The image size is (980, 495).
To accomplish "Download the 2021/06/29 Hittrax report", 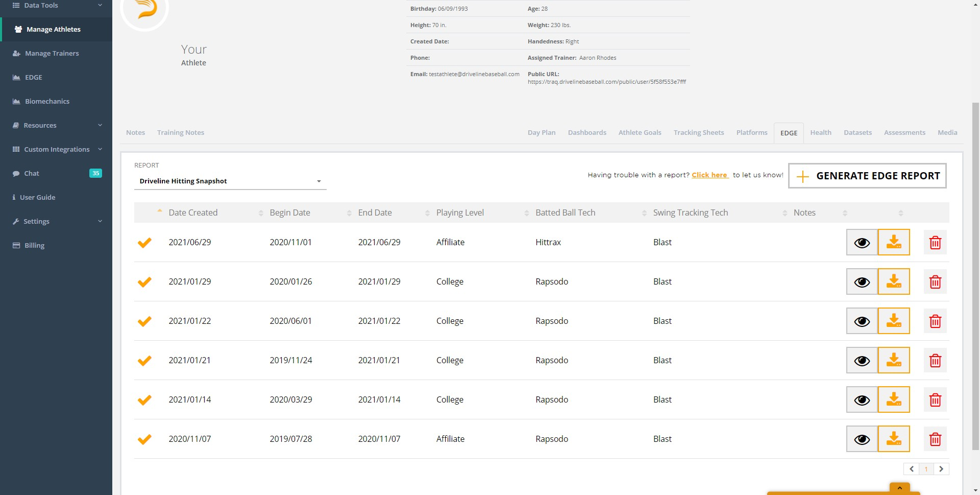I will click(894, 242).
